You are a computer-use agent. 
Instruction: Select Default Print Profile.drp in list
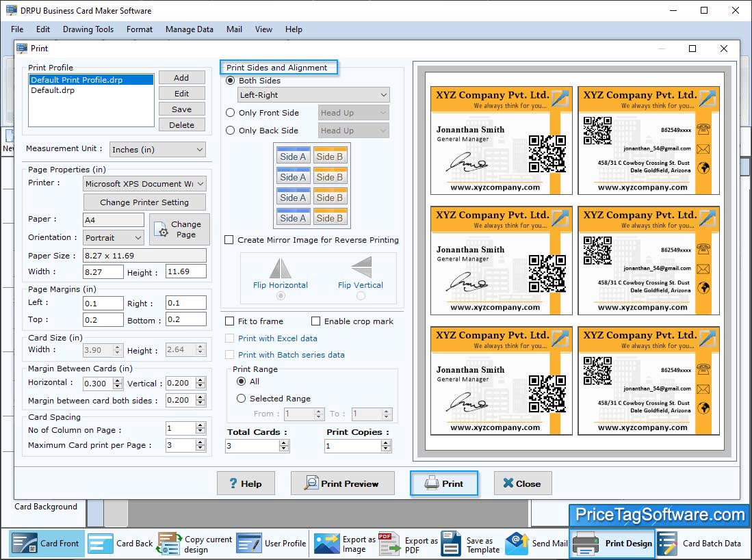[x=91, y=80]
